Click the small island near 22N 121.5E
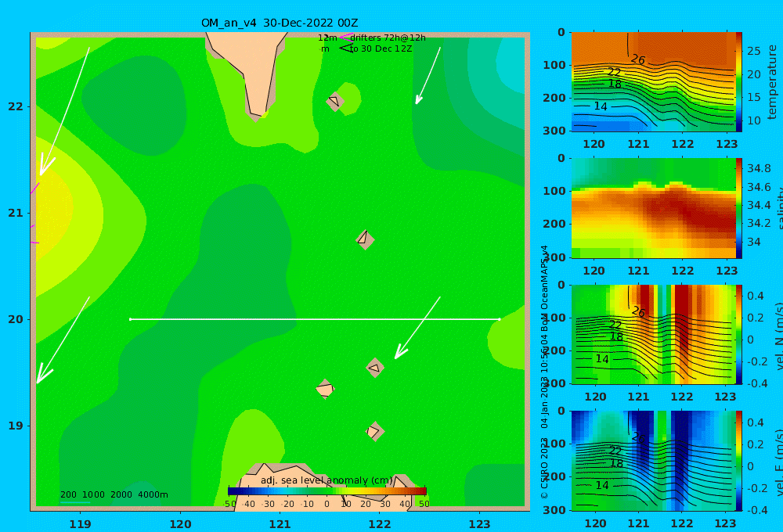The image size is (783, 532). coord(335,102)
